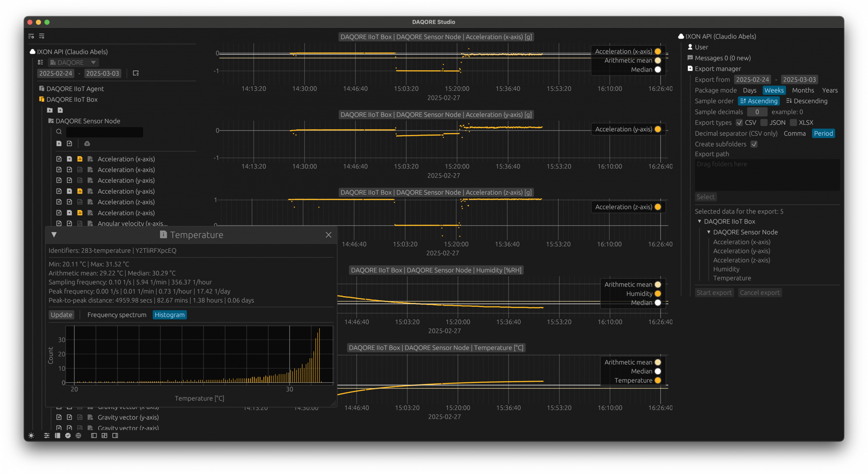This screenshot has height=473, width=868.
Task: Toggle light theme sun icon
Action: coord(31,436)
